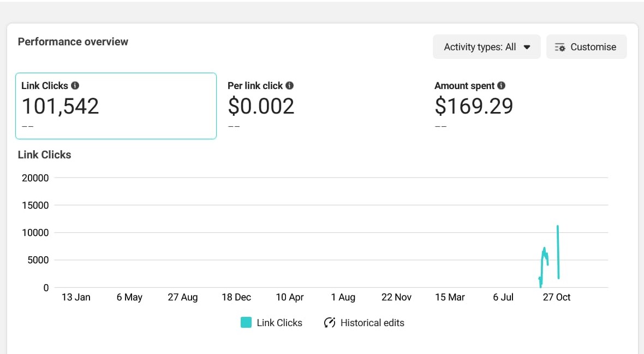
Task: Click the info icon beside Link Clicks metric
Action: [75, 86]
